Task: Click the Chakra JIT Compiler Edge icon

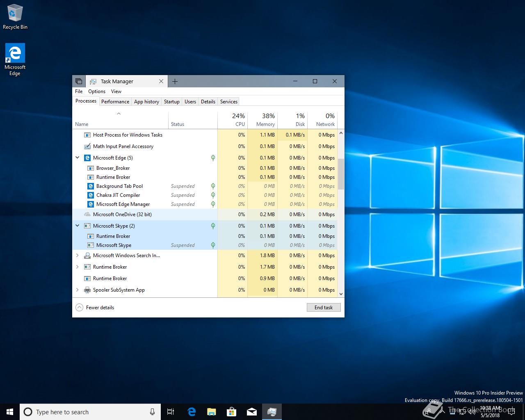Action: tap(91, 195)
